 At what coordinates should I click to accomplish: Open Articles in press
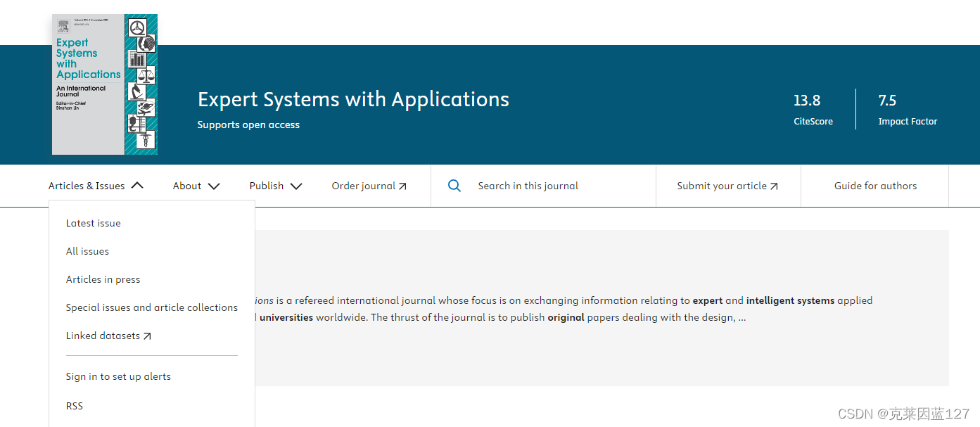click(103, 279)
